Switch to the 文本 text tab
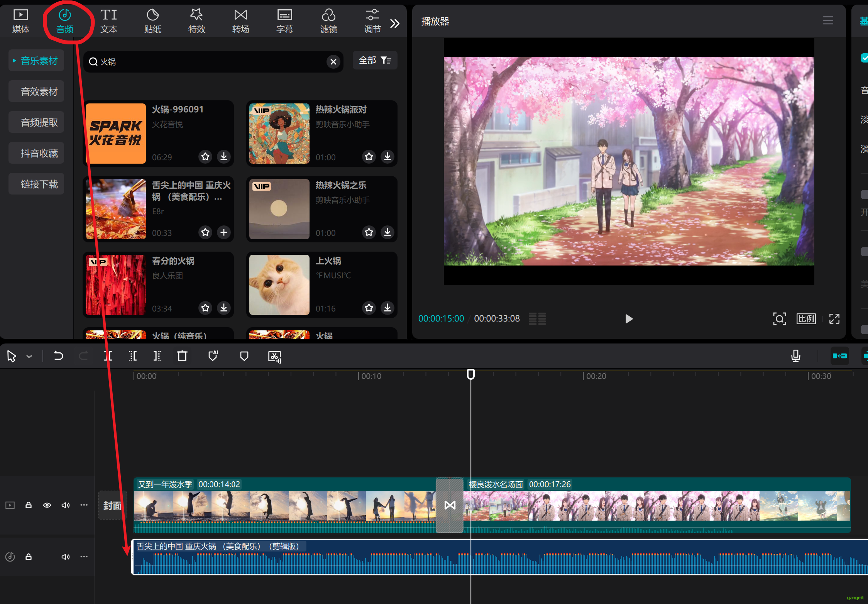The height and width of the screenshot is (604, 868). [x=109, y=21]
